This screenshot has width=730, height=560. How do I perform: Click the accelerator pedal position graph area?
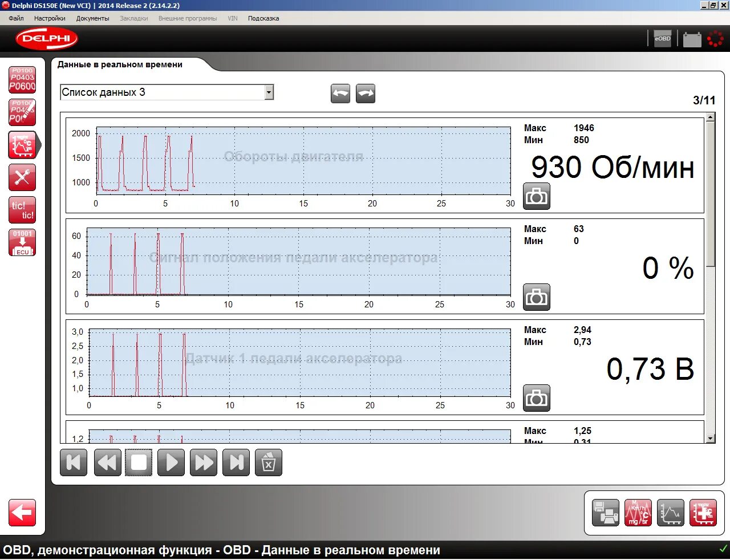click(298, 262)
